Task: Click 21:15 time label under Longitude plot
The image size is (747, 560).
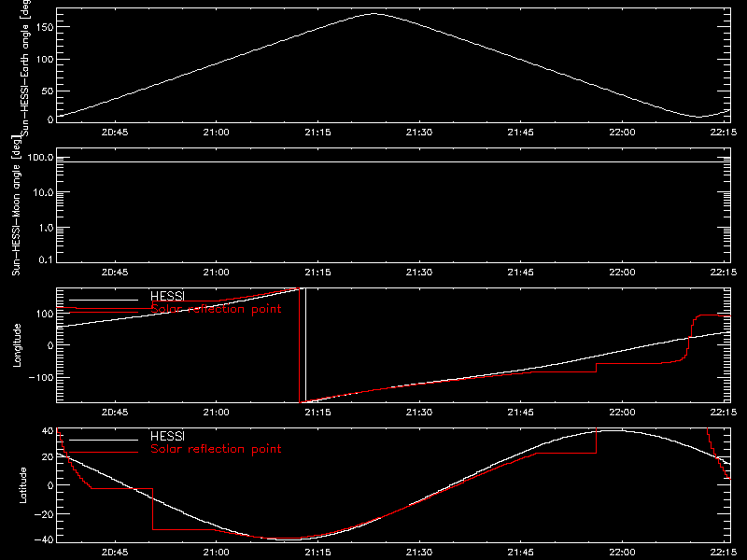Action: (x=317, y=413)
